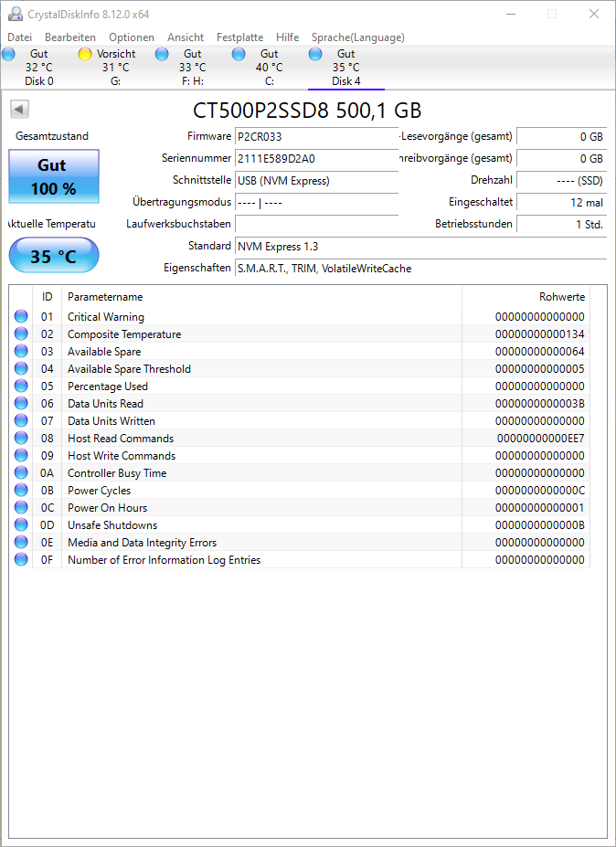
Task: Open the Festplatte menu
Action: tap(240, 37)
